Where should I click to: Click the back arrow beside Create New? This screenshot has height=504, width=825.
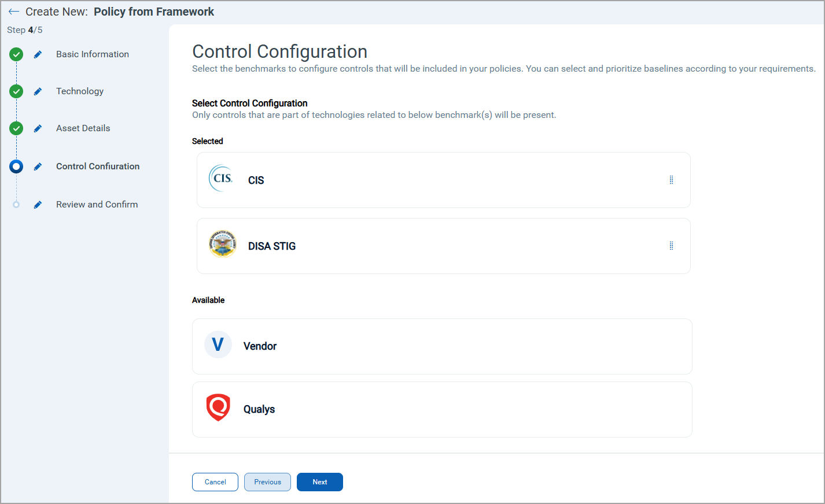(x=14, y=12)
